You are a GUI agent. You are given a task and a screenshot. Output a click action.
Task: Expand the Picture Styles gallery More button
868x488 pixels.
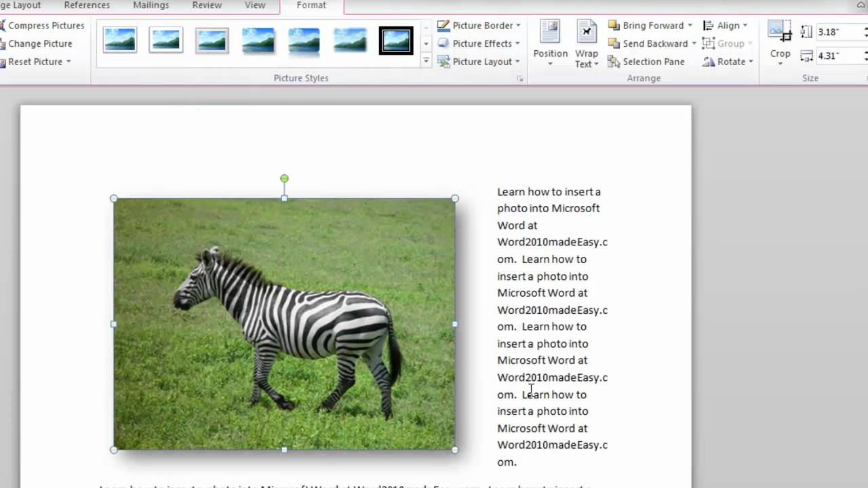tap(426, 61)
